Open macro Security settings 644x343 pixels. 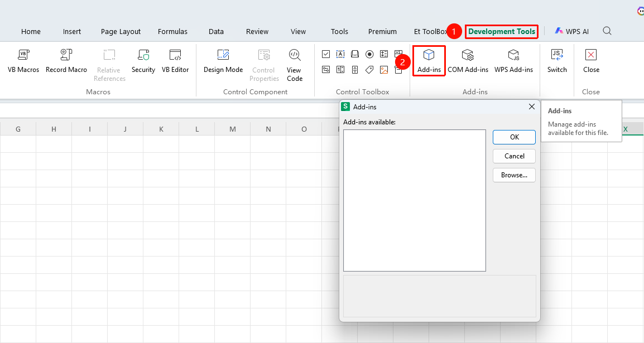point(143,61)
